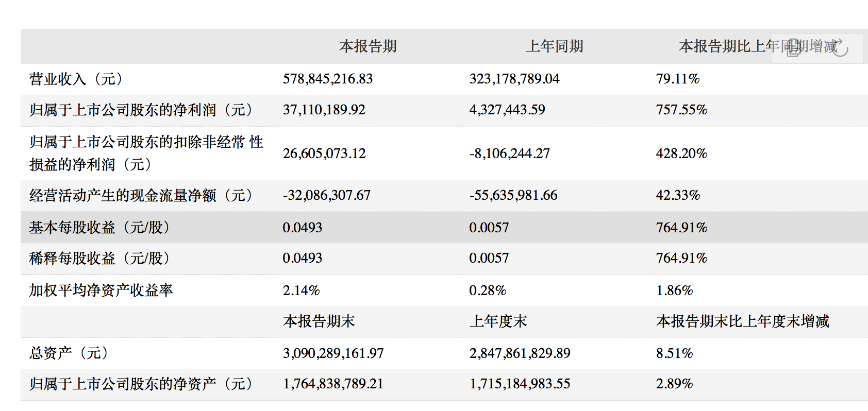Click the 2.14% return cell
The width and height of the screenshot is (868, 411).
click(302, 290)
